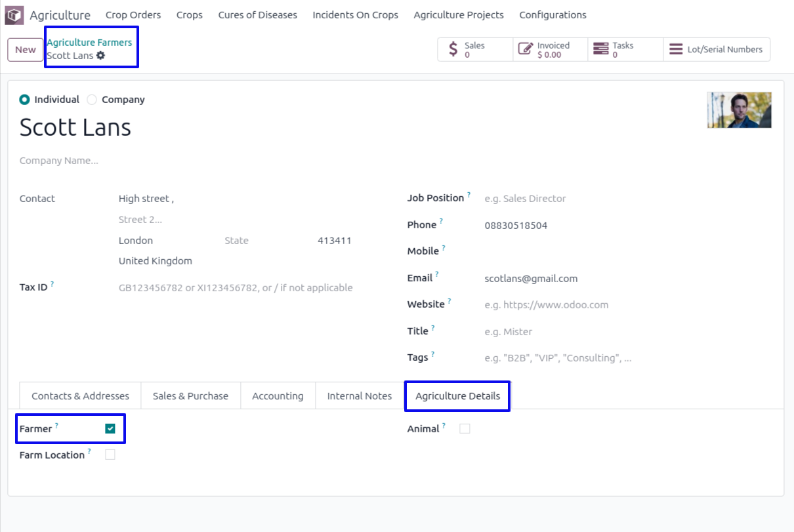Open the Configurations dropdown menu
The height and width of the screenshot is (532, 794).
click(553, 15)
